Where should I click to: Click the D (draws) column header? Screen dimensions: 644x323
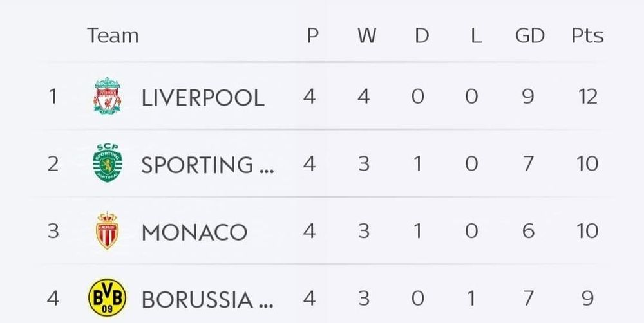point(421,35)
